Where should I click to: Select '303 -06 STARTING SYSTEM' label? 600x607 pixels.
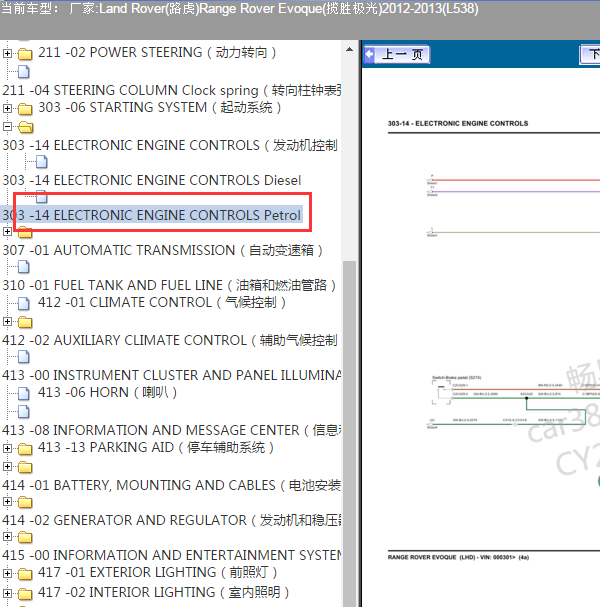(159, 107)
